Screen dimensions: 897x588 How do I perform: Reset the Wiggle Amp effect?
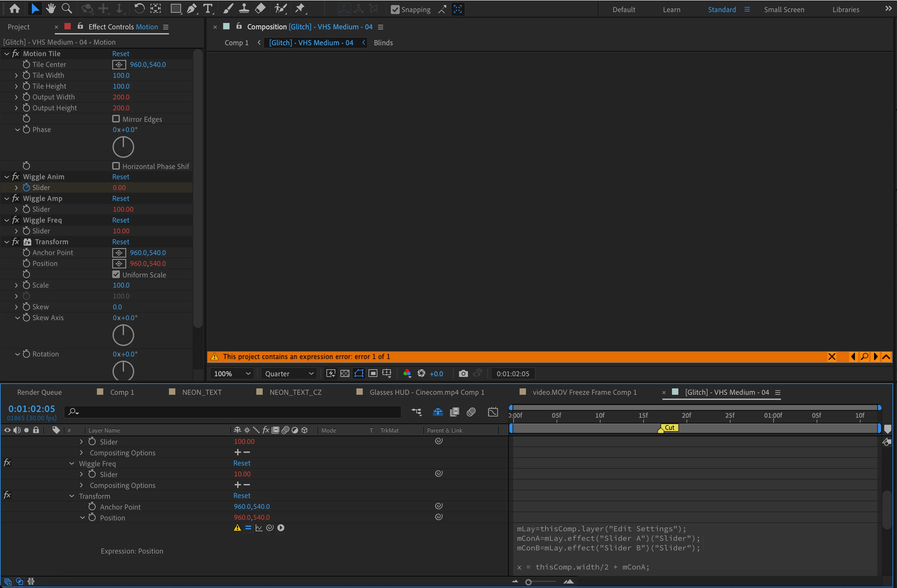pyautogui.click(x=120, y=198)
